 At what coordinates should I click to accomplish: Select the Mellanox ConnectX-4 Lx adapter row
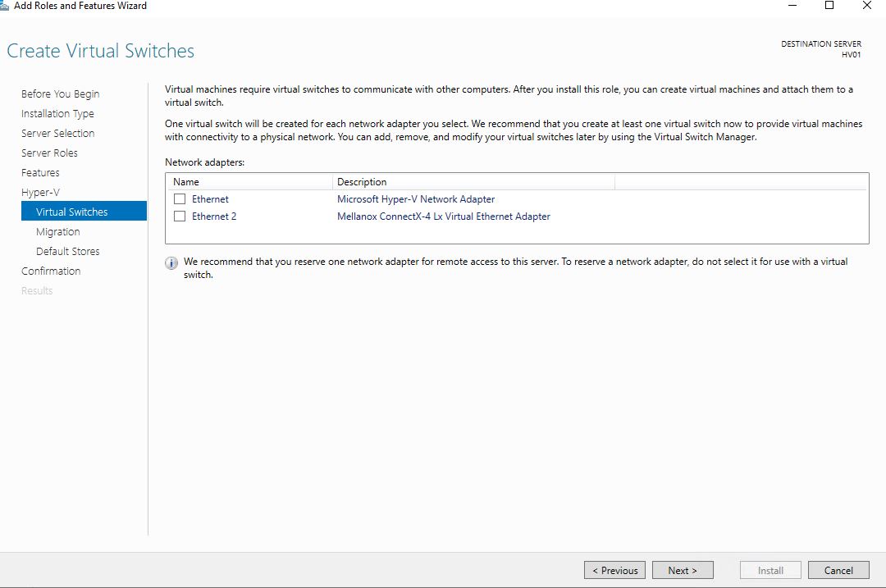[x=443, y=217]
